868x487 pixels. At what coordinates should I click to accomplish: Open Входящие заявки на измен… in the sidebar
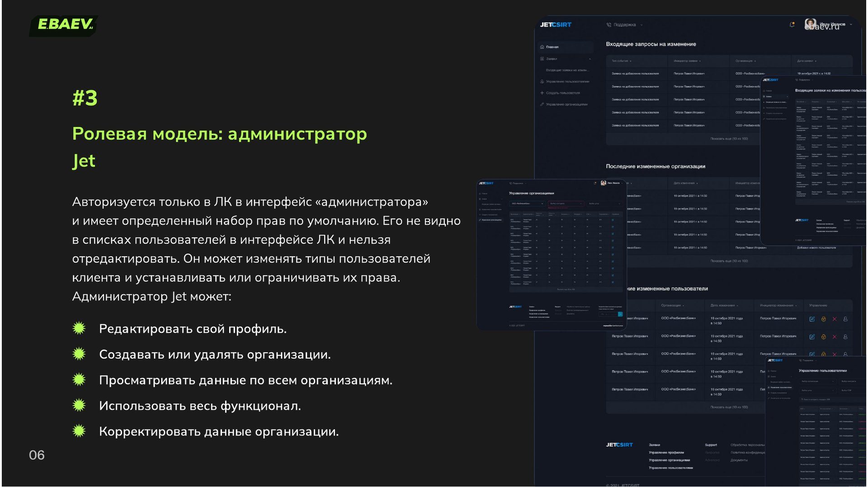[x=567, y=70]
